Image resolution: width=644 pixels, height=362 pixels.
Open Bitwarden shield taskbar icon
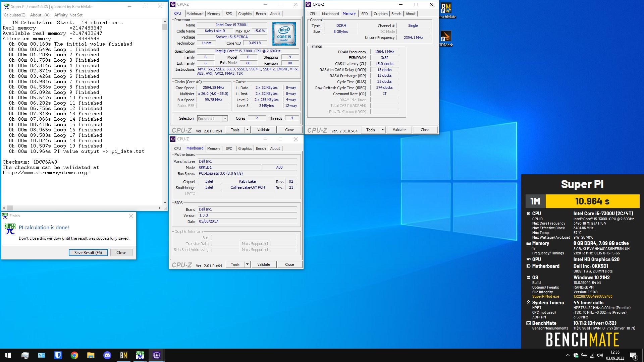[58, 355]
